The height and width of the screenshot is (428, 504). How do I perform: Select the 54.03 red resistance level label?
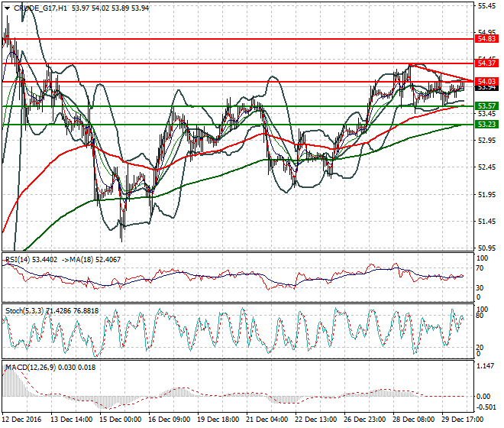point(486,82)
